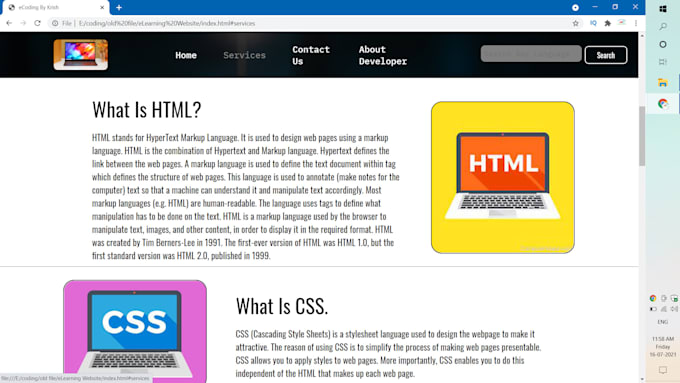Click the battery icon in system tray
680x383 pixels.
[653, 309]
